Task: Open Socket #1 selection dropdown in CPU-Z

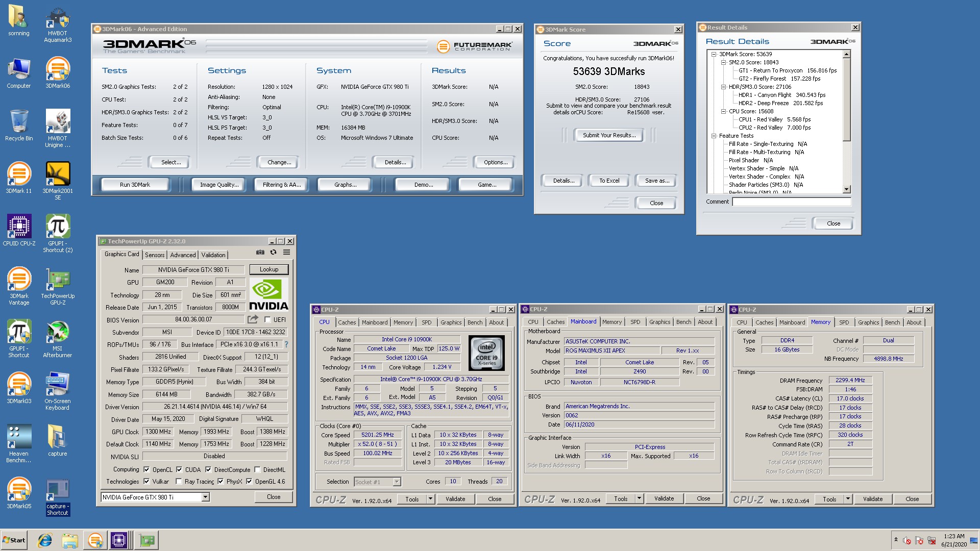Action: click(397, 482)
